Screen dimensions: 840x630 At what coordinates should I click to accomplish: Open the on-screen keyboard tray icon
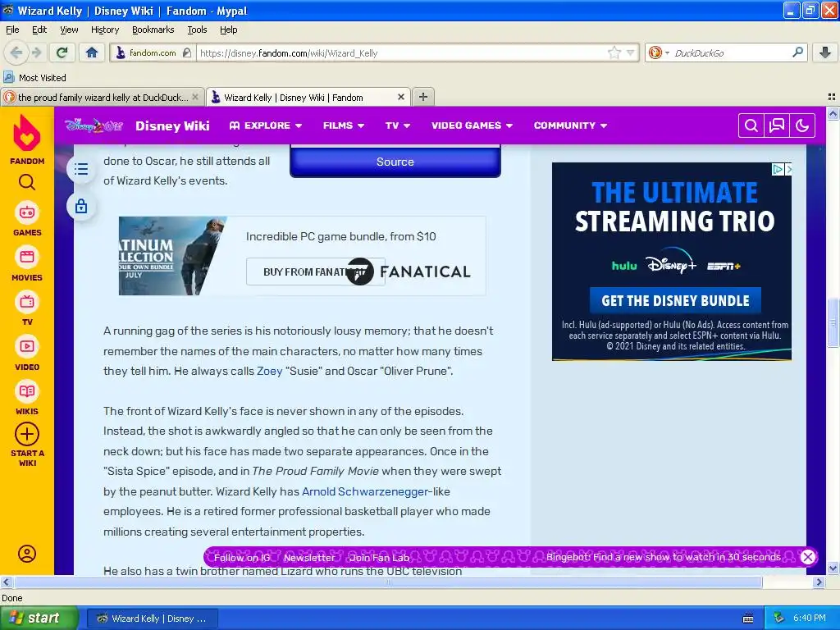(x=748, y=619)
